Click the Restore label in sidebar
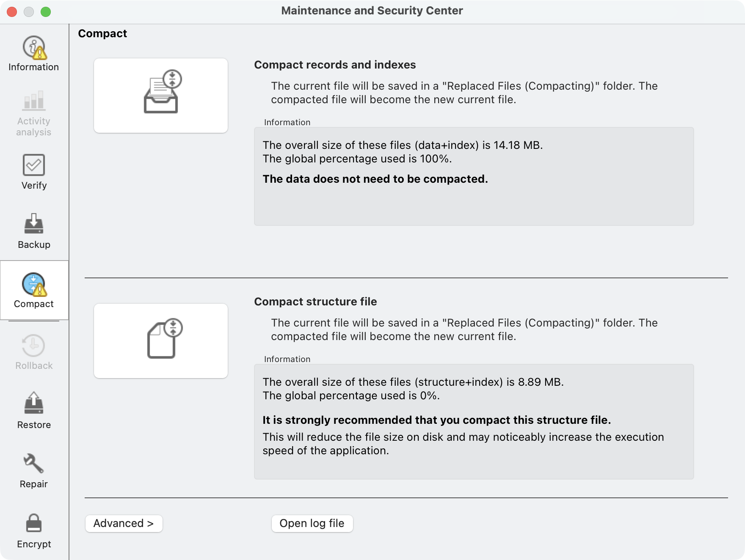Screen dimensions: 745x560 34,425
